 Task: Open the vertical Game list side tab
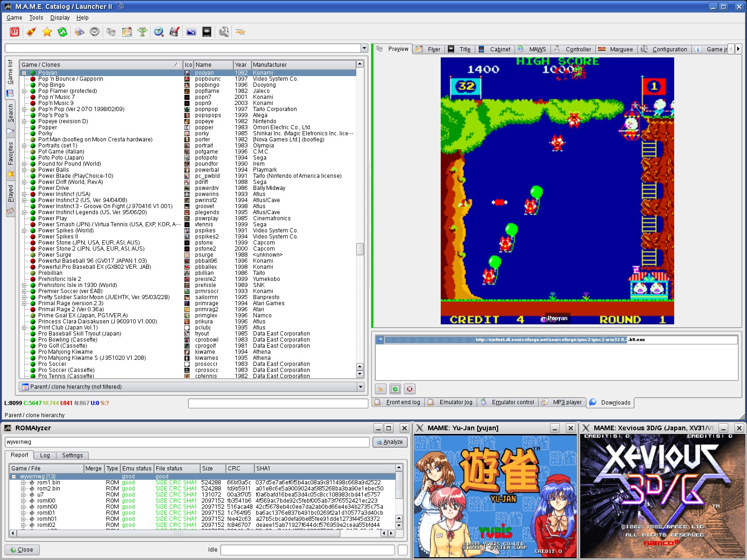10,77
